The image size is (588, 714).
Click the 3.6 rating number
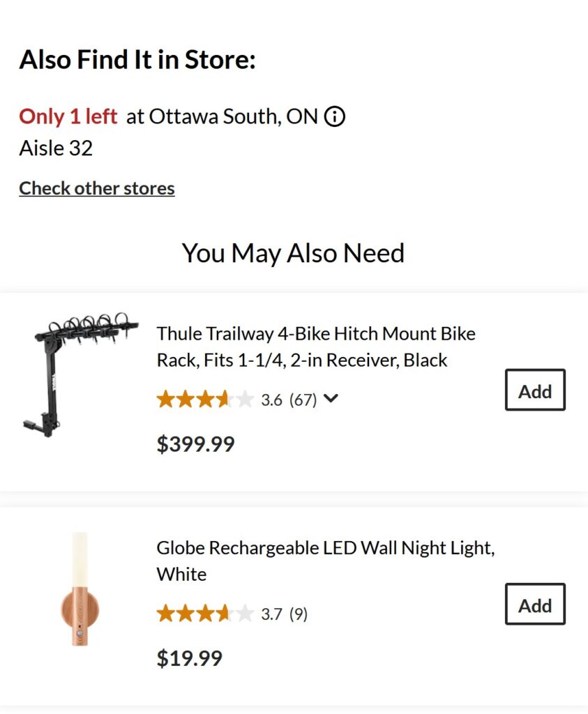pos(271,400)
